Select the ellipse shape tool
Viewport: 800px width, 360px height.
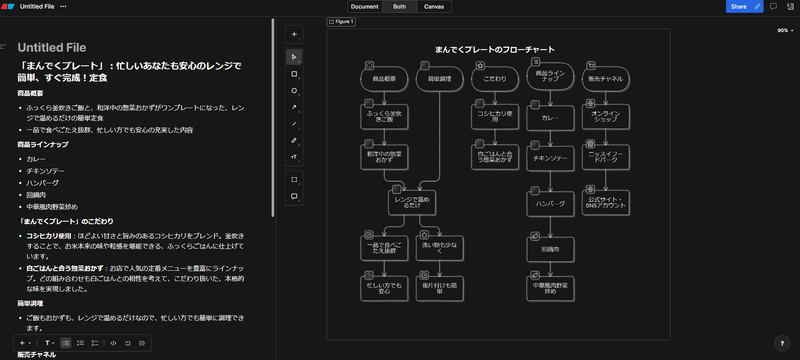pos(294,91)
